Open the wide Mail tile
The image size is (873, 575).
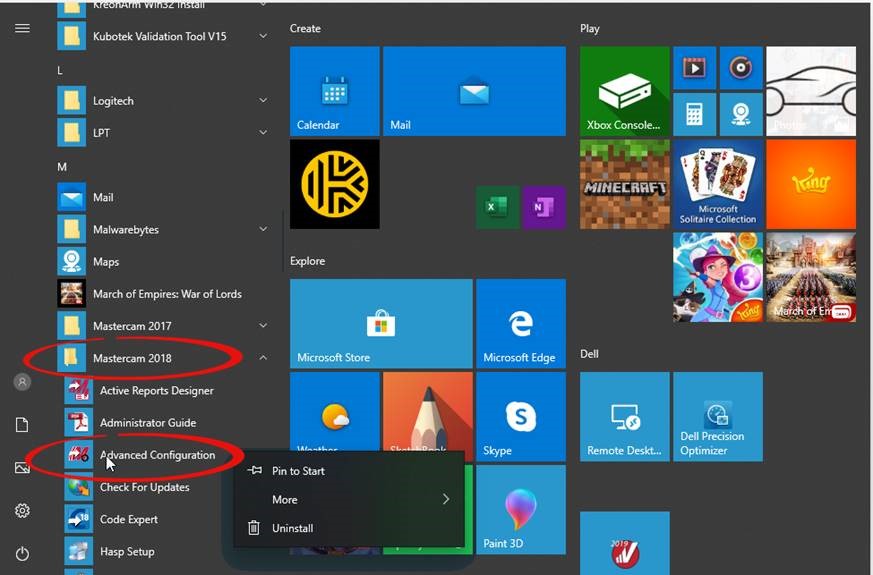pyautogui.click(x=474, y=91)
